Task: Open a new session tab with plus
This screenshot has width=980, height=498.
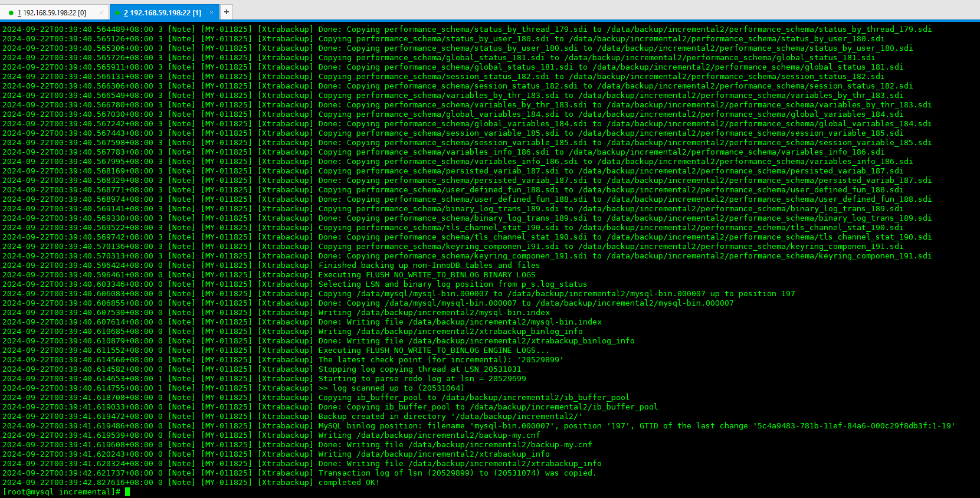Action: pyautogui.click(x=227, y=12)
